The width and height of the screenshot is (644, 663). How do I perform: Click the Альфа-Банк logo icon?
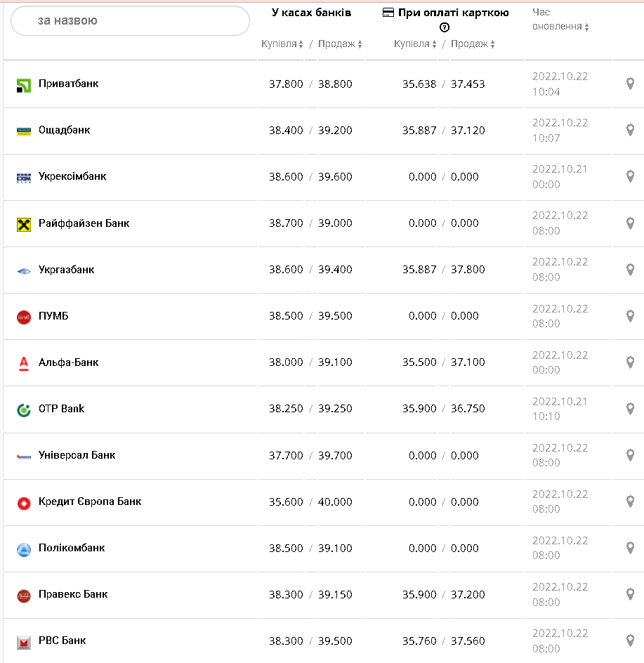pyautogui.click(x=24, y=363)
